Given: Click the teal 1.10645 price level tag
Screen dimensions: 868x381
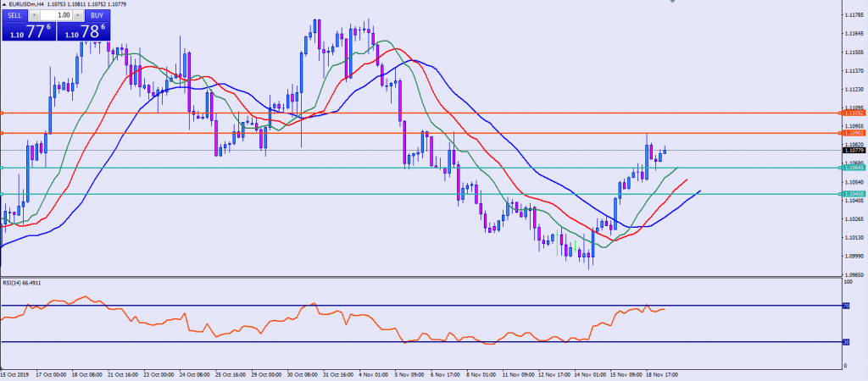Looking at the screenshot, I should click(x=853, y=168).
